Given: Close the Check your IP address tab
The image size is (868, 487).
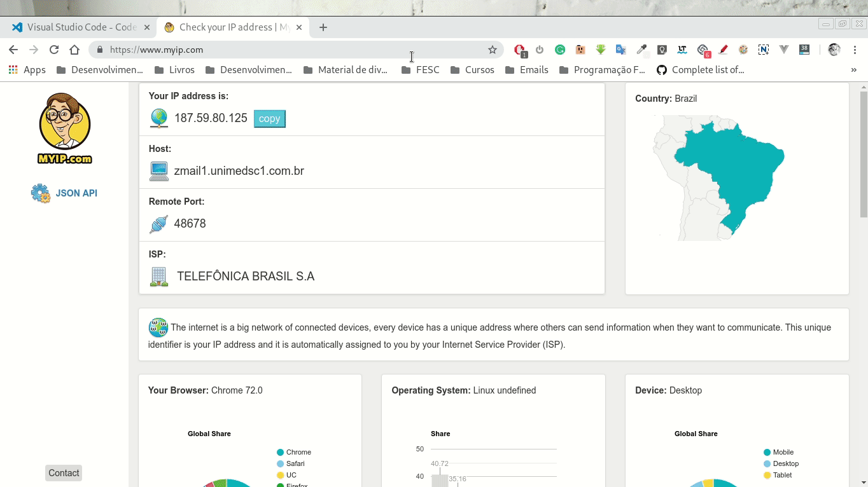Looking at the screenshot, I should (x=298, y=27).
